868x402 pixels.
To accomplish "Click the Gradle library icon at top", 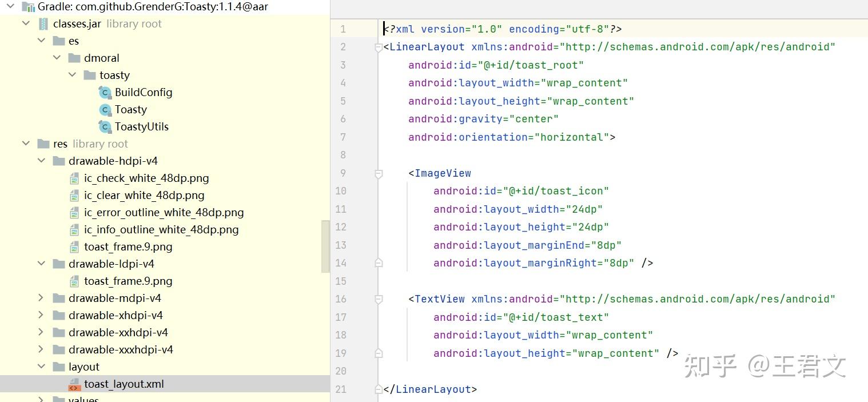I will [28, 7].
